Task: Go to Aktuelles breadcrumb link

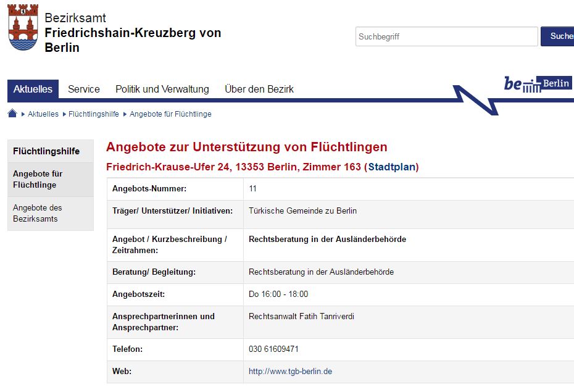Action: pos(43,114)
